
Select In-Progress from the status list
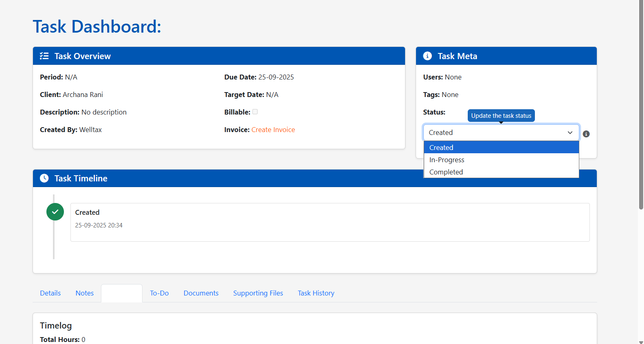point(447,160)
